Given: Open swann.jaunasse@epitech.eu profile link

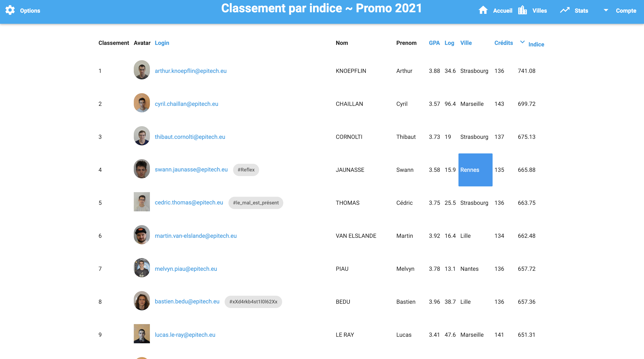Looking at the screenshot, I should tap(191, 169).
